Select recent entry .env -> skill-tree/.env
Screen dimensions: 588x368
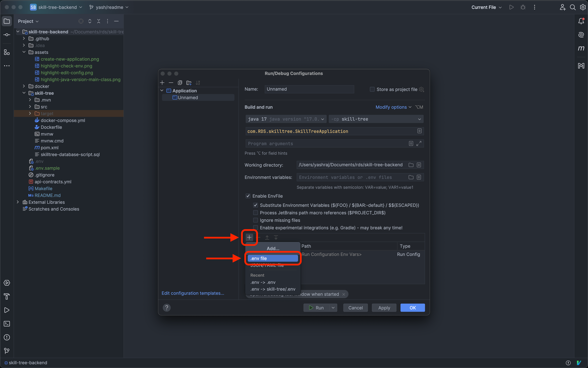click(x=273, y=289)
